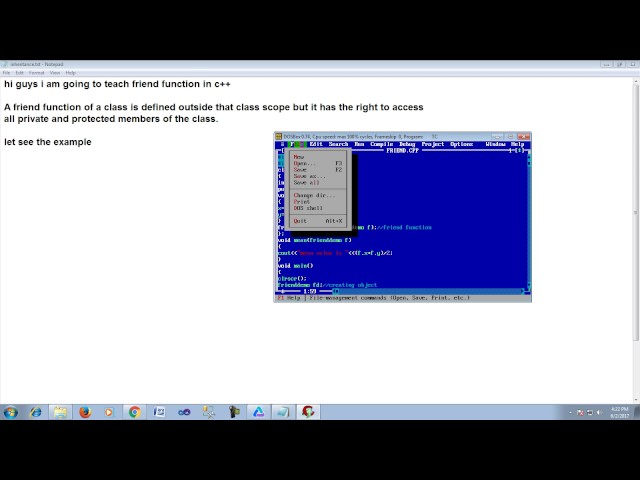Click the dark camera-like taskbar icon
The height and width of the screenshot is (480, 640).
(x=234, y=412)
